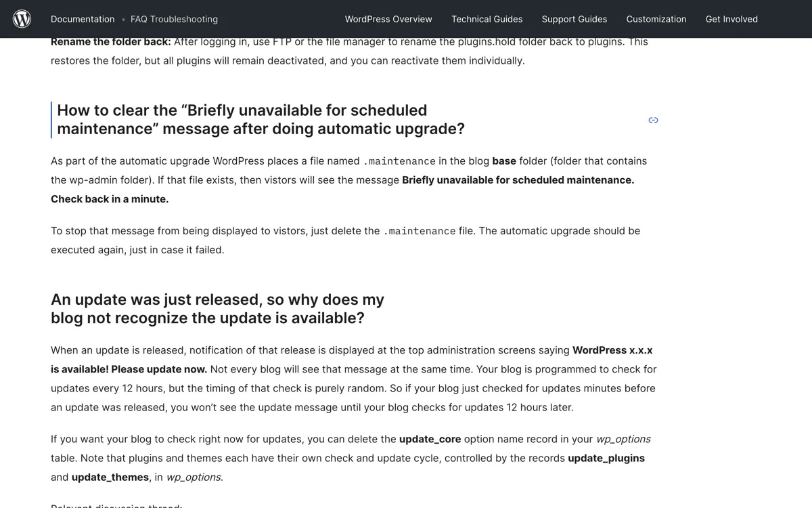Go to FAQ Troubleshooting breadcrumb
This screenshot has width=812, height=508.
tap(174, 19)
